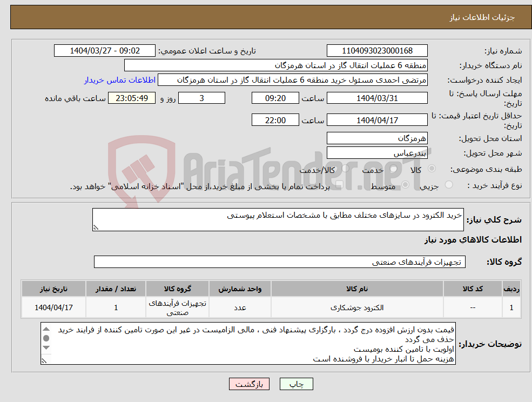The width and height of the screenshot is (532, 402).
Task: Select the خدمت radio button
Action: coord(394,169)
